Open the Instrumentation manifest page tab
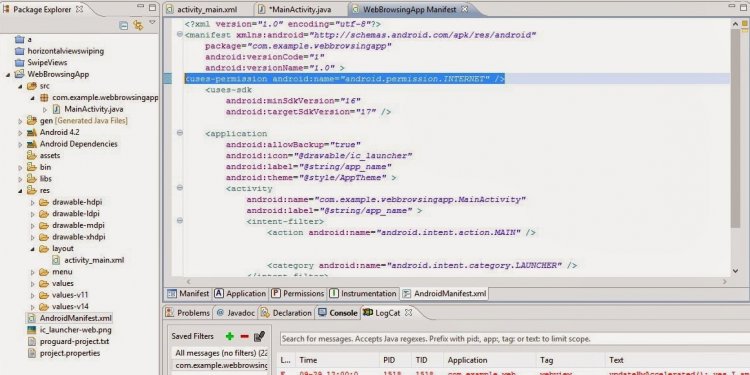Image resolution: width=750 pixels, height=375 pixels. tap(363, 294)
